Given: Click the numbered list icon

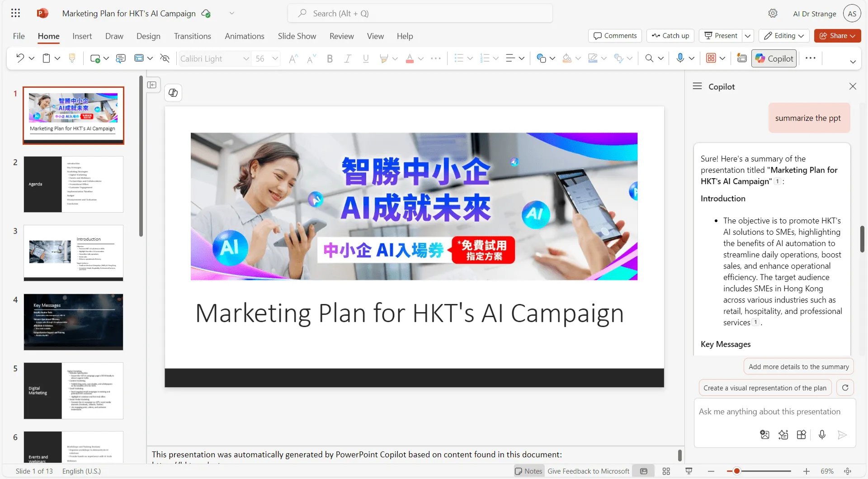Looking at the screenshot, I should [485, 58].
